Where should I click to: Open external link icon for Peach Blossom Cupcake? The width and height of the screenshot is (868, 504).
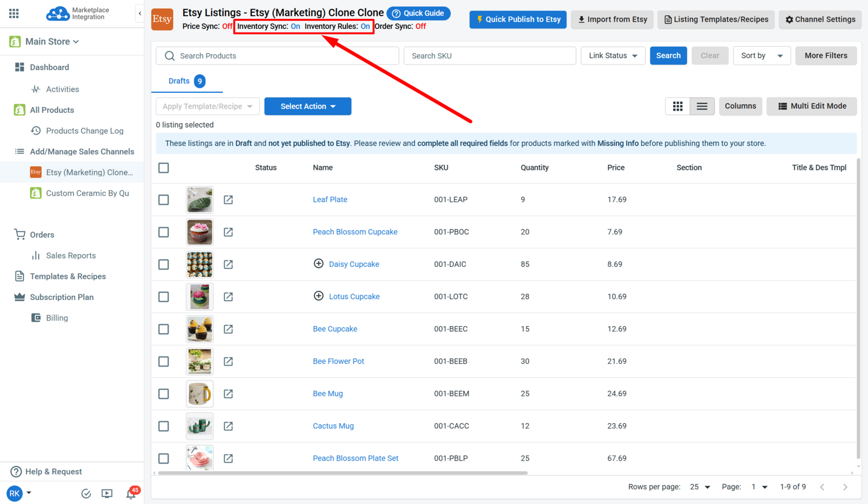(228, 232)
